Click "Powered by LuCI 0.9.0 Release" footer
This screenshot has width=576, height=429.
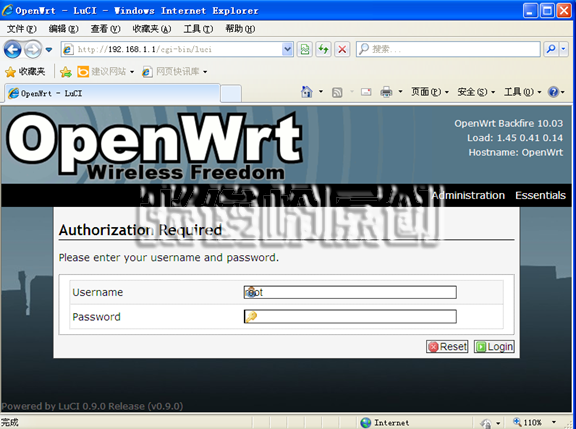click(92, 406)
